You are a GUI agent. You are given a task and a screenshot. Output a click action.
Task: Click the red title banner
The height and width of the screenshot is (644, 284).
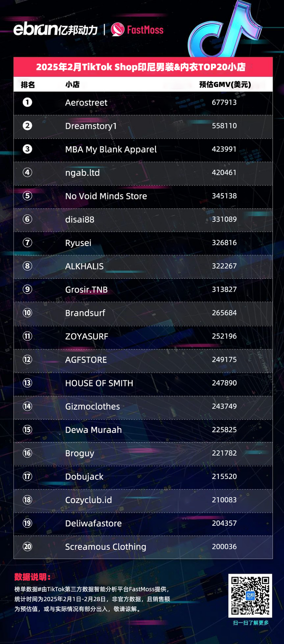(143, 67)
